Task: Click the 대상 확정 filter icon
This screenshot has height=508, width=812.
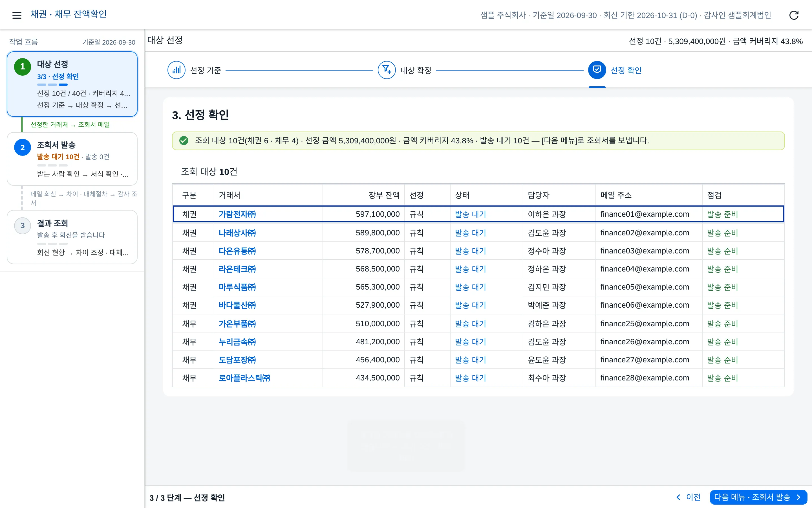Action: [x=387, y=70]
